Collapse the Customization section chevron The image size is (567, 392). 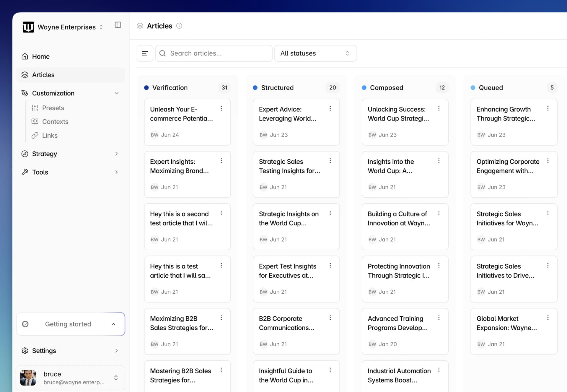click(x=116, y=93)
